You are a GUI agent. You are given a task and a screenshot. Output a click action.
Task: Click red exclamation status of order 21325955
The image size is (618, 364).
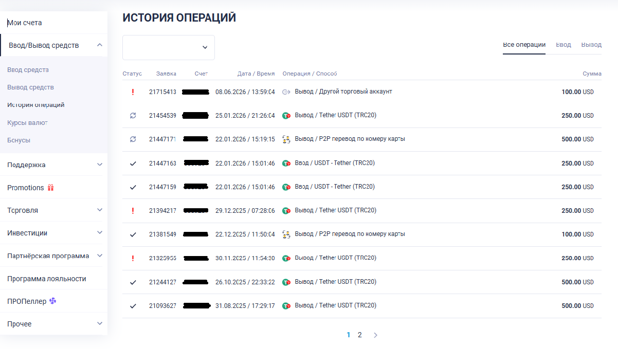133,258
